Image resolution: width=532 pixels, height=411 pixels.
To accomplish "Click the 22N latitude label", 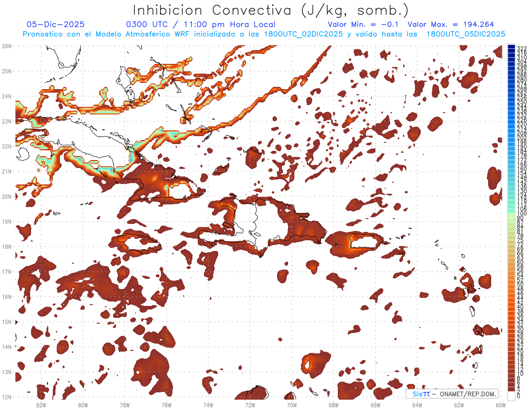I will (x=7, y=146).
